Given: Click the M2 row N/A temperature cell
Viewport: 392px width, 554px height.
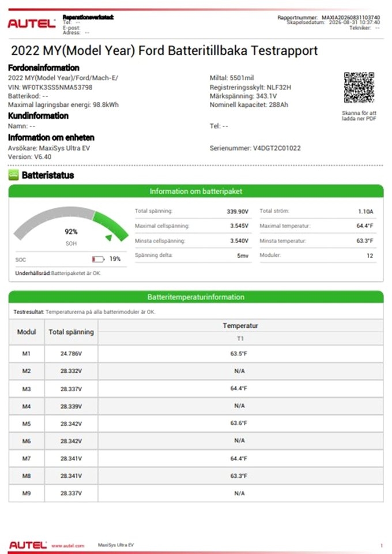Looking at the screenshot, I should (x=240, y=371).
